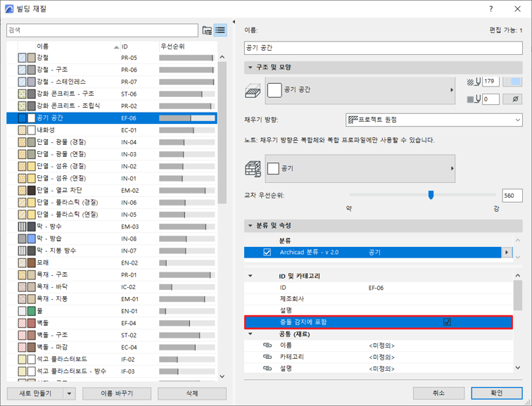
Task: Collapse ID 및 카테고리 group
Action: (251, 276)
